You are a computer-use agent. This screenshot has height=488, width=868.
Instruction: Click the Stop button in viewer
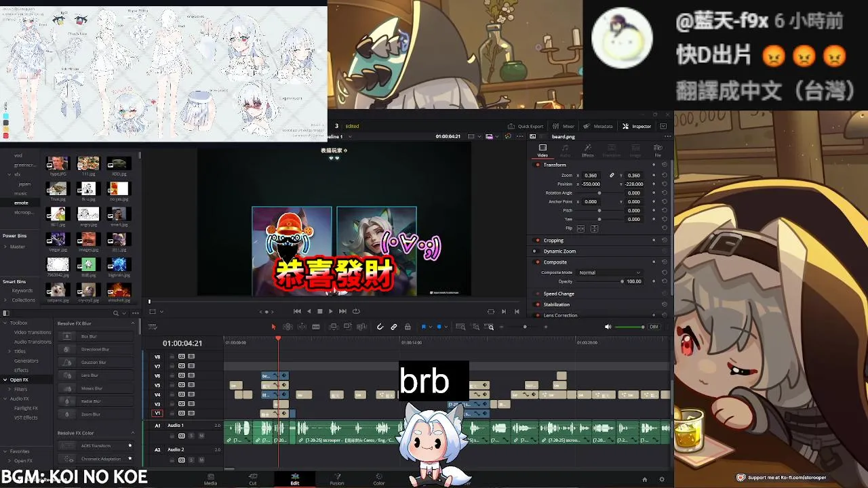[x=319, y=311]
